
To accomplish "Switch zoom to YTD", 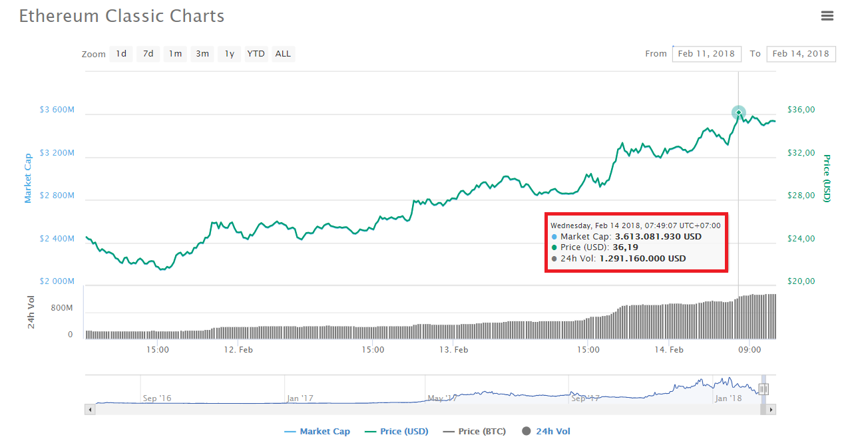I will coord(256,54).
